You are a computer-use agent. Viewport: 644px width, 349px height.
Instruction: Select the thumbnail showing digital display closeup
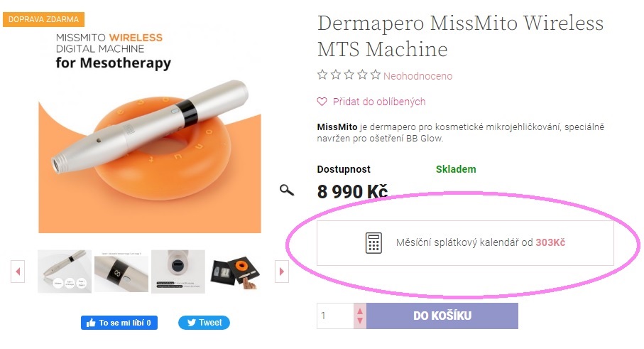coord(121,272)
